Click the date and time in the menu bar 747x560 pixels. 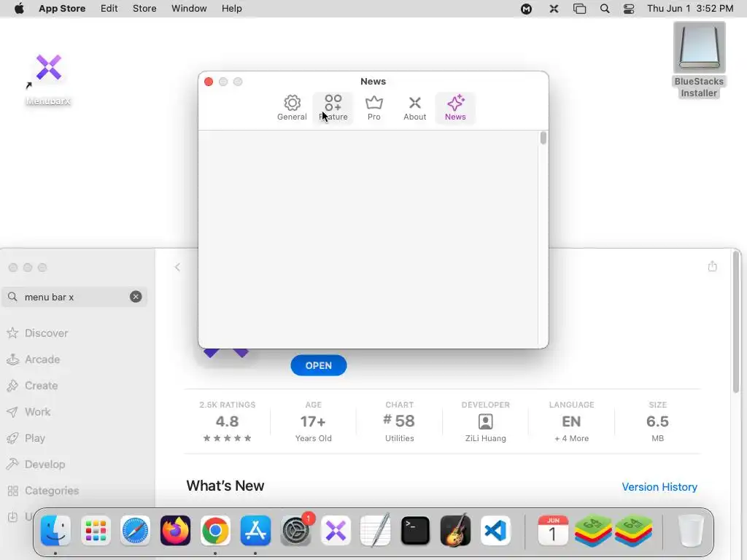[x=690, y=9]
